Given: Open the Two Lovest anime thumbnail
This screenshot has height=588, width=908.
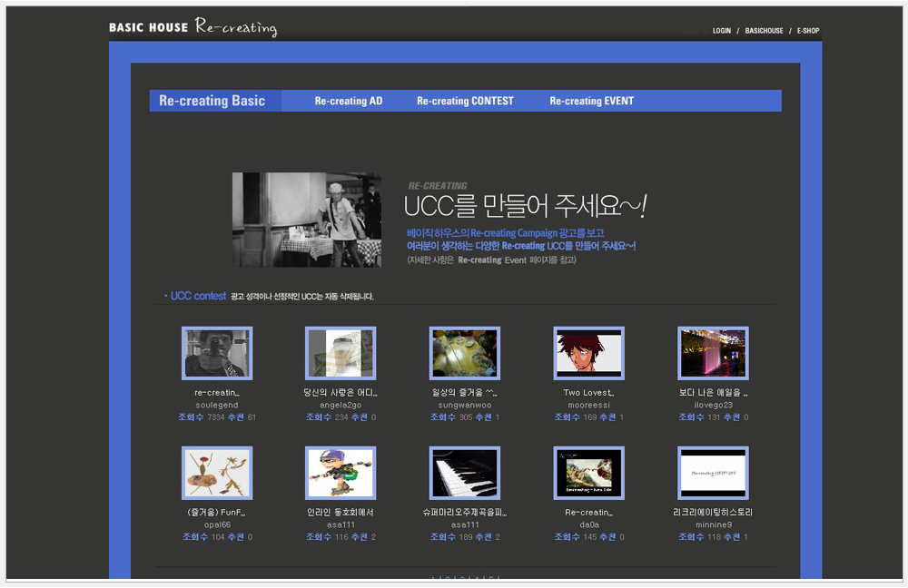Looking at the screenshot, I should tap(588, 353).
